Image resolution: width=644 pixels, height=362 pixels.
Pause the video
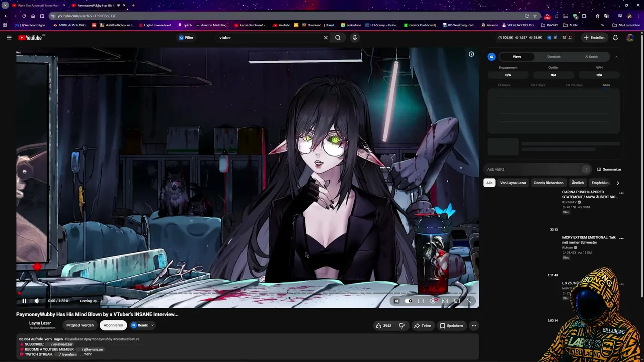tap(24, 301)
